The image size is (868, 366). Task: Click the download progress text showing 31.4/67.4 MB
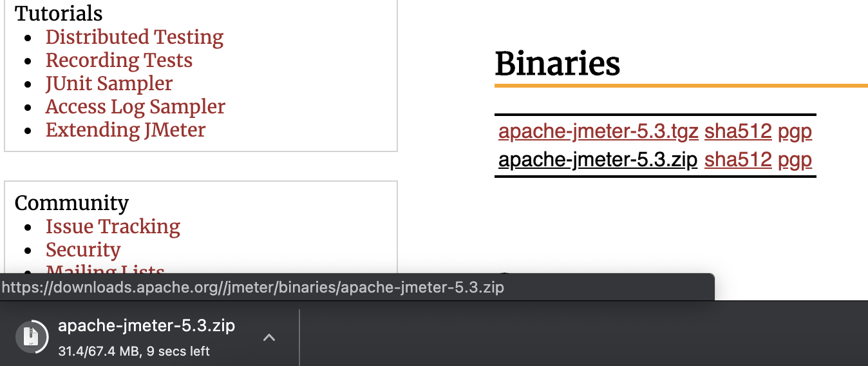[x=133, y=351]
